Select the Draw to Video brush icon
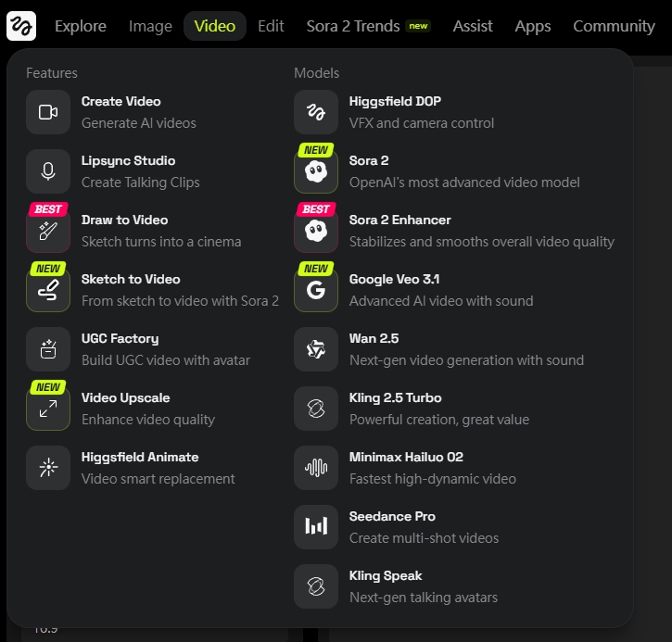The image size is (672, 642). point(48,231)
